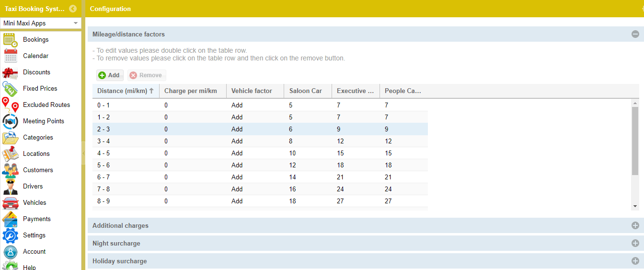
Task: Add a new distance factor row
Action: tap(110, 75)
